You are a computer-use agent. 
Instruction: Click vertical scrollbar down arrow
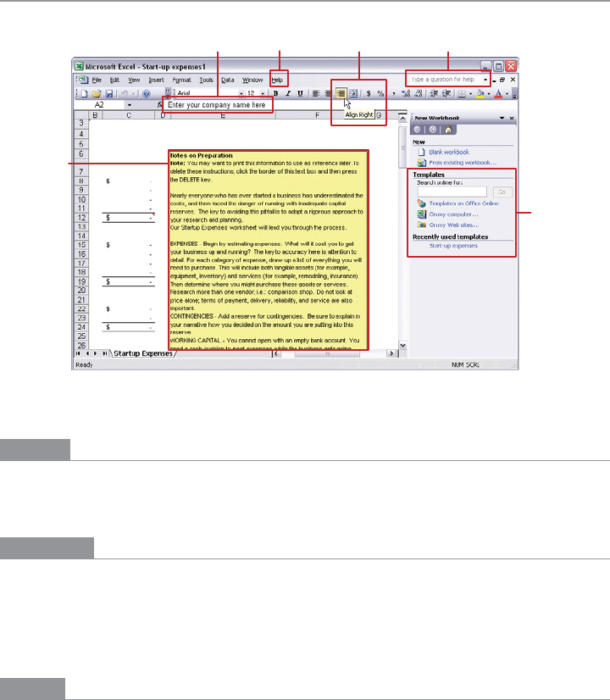[403, 346]
